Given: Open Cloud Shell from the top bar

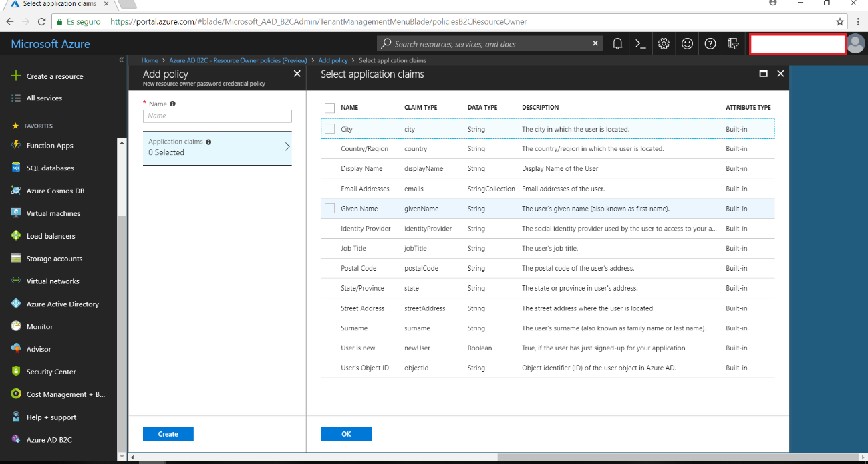Looking at the screenshot, I should click(640, 44).
